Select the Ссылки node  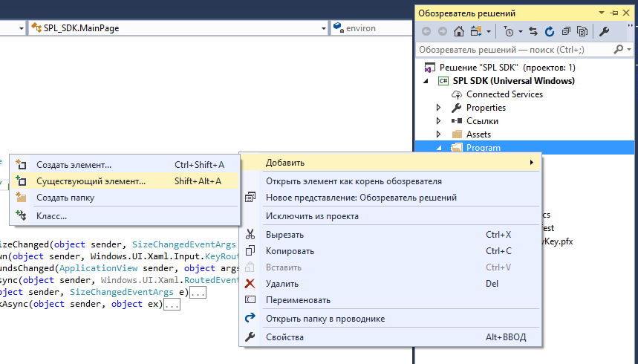point(482,121)
